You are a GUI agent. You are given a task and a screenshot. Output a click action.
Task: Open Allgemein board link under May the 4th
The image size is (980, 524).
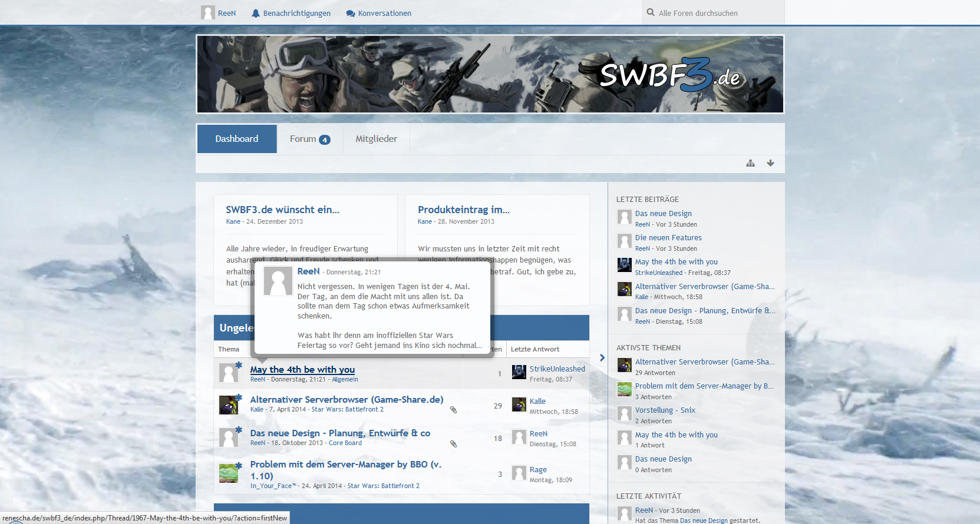coord(345,379)
